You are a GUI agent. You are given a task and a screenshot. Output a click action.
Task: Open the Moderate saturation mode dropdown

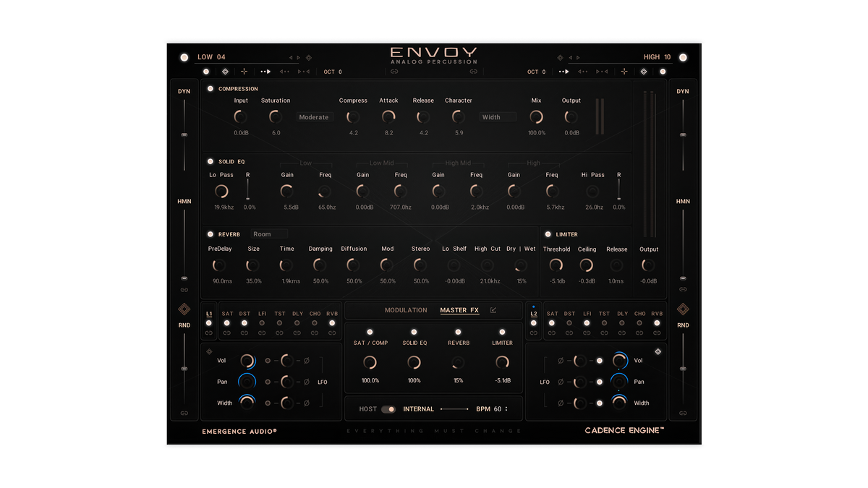click(314, 117)
